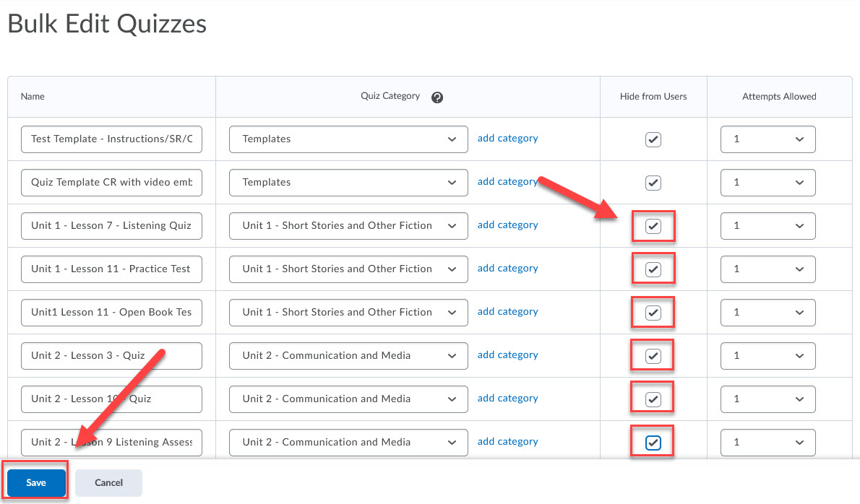This screenshot has height=504, width=860.
Task: Open category dropdown for Unit 2 Lesson 3 Quiz
Action: coord(348,355)
